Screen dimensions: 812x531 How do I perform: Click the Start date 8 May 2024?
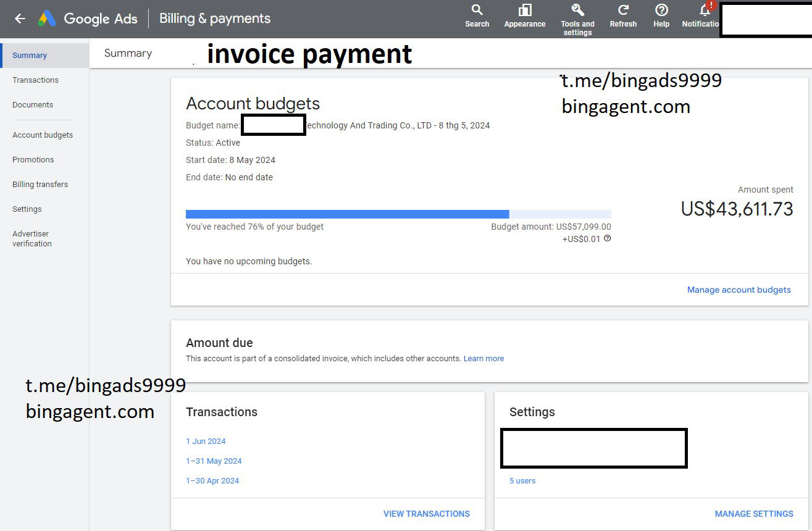coord(230,160)
